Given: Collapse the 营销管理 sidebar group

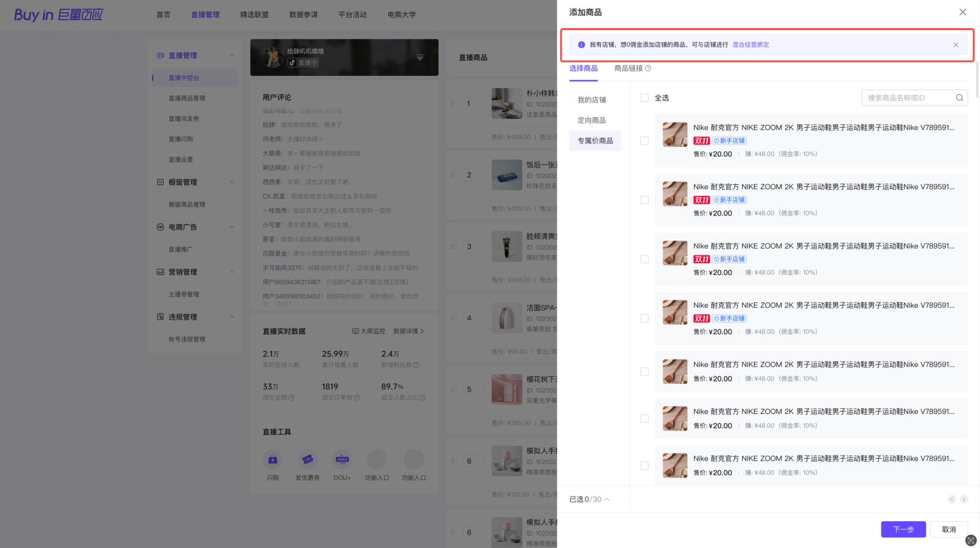Looking at the screenshot, I should coord(232,272).
